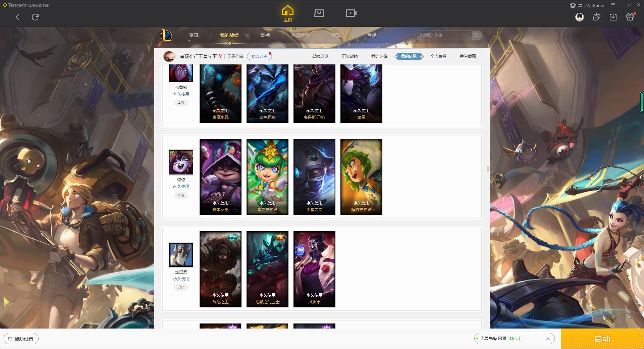Switch to the 我的英雄 tab
Screen dimensions: 644x349
[379, 56]
